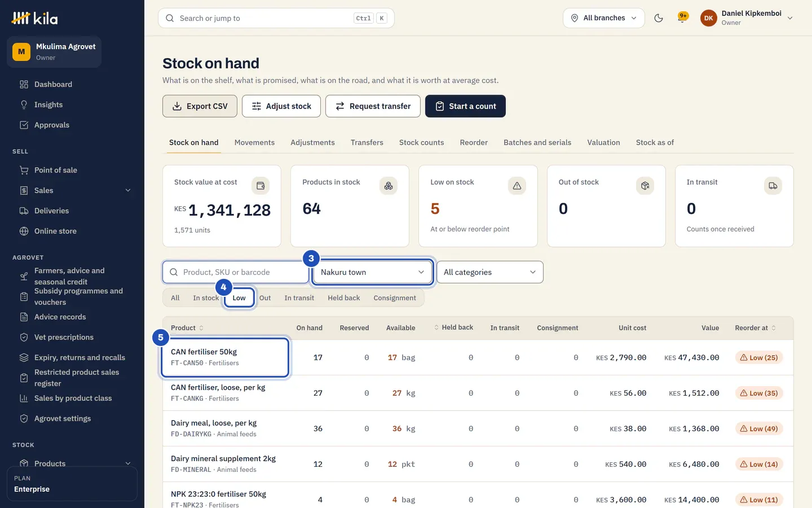The width and height of the screenshot is (812, 508).
Task: Click the Kila logo
Action: 34,18
